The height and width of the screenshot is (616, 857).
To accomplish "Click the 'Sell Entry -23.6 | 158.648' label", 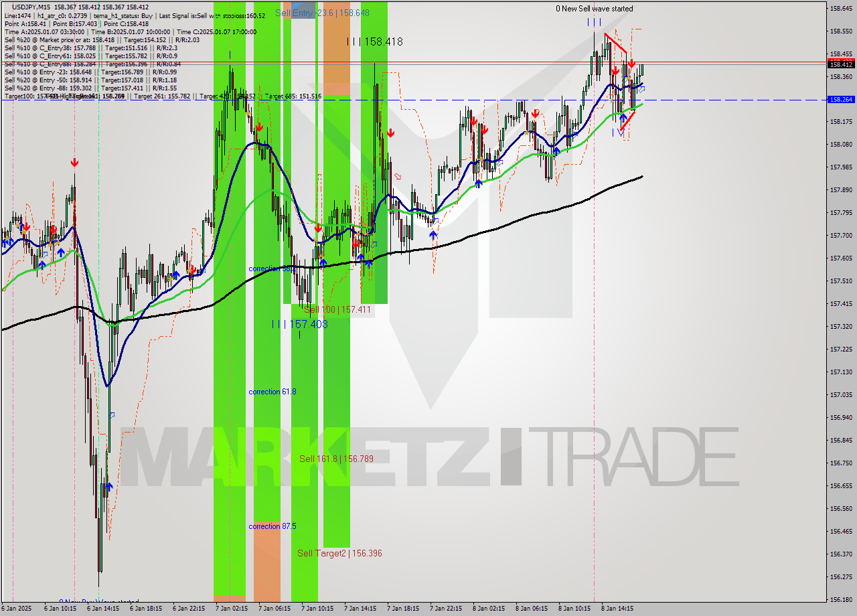I will click(322, 13).
